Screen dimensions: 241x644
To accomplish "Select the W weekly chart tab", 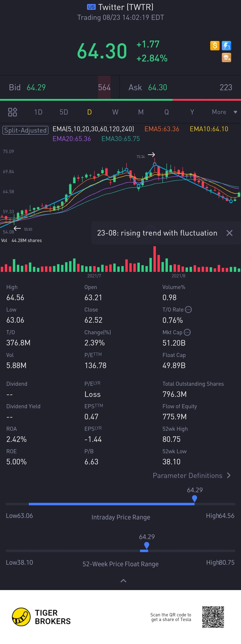I will (x=115, y=112).
